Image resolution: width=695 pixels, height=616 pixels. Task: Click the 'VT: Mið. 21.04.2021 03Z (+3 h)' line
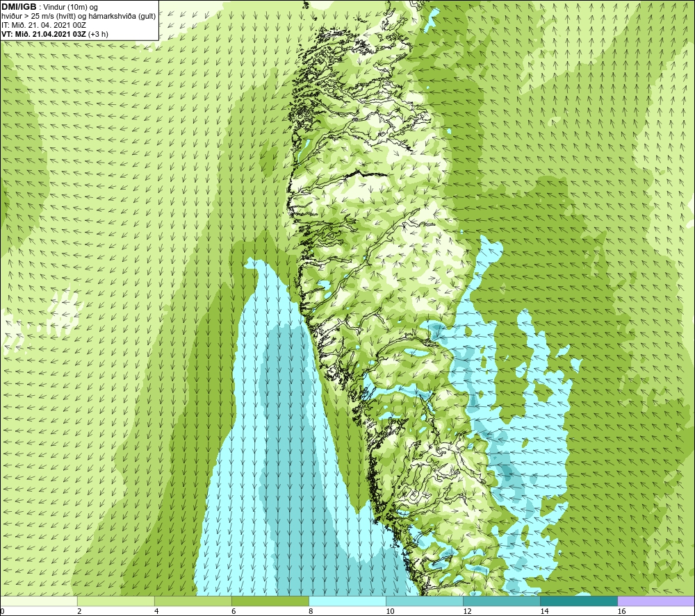pyautogui.click(x=55, y=33)
